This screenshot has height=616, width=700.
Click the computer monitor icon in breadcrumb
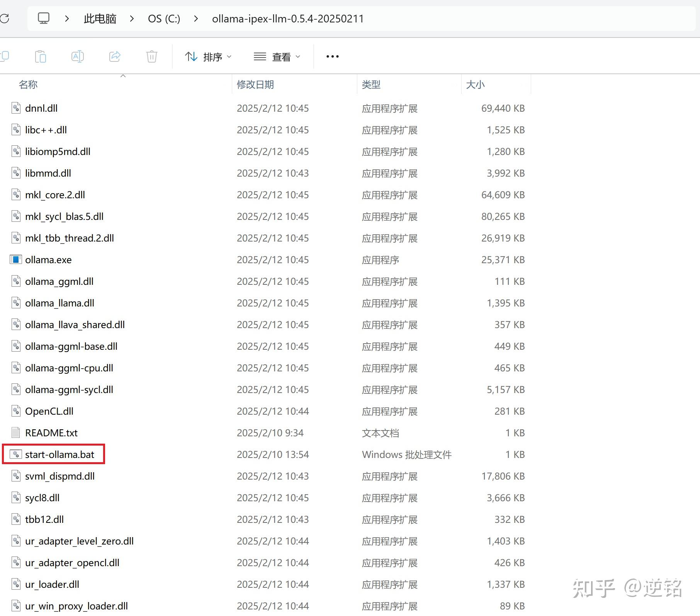44,18
